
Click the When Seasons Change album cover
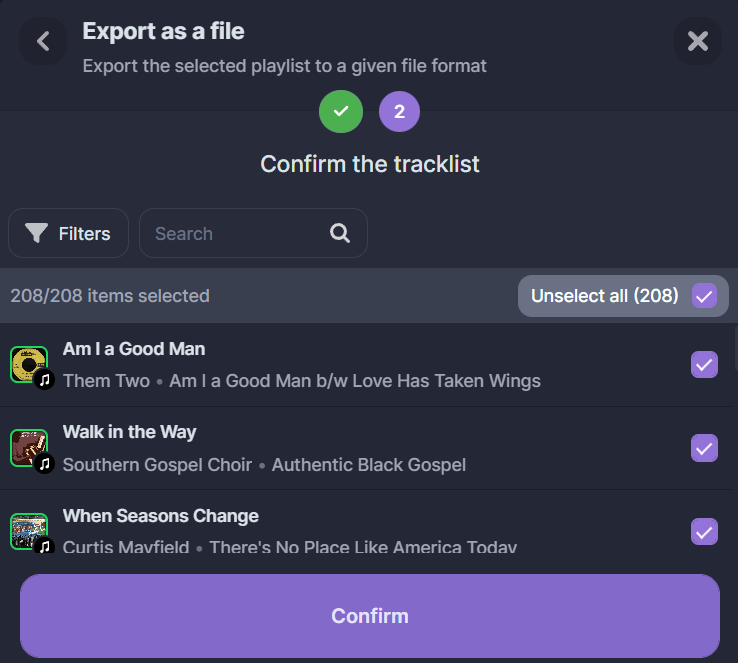(x=27, y=530)
